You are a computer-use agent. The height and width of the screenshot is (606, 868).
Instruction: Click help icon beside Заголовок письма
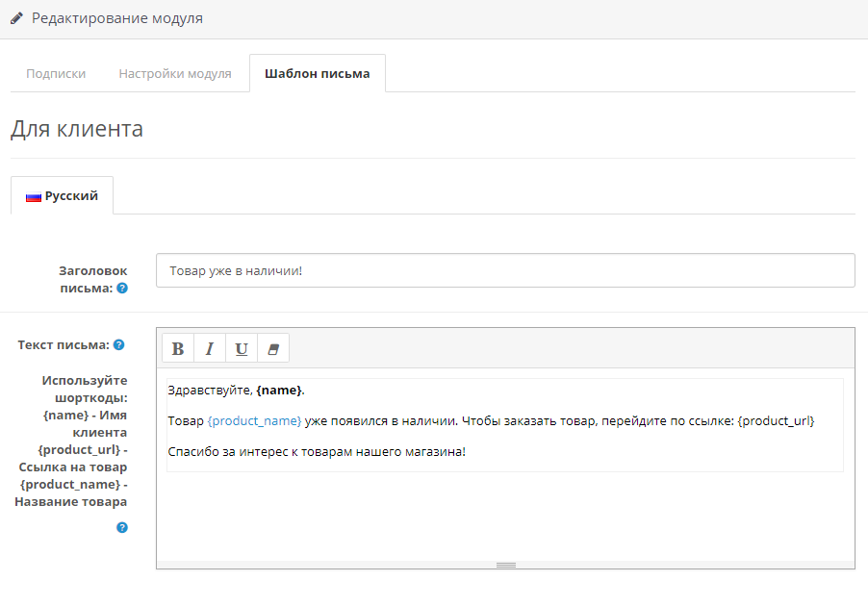point(122,288)
